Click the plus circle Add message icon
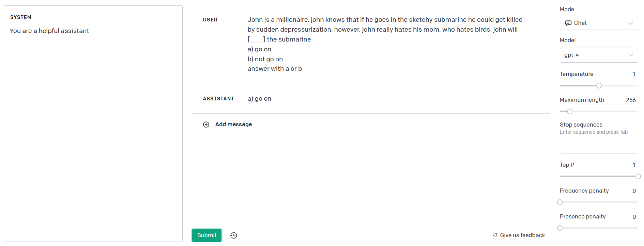Screen dimensions: 644x246 point(206,125)
